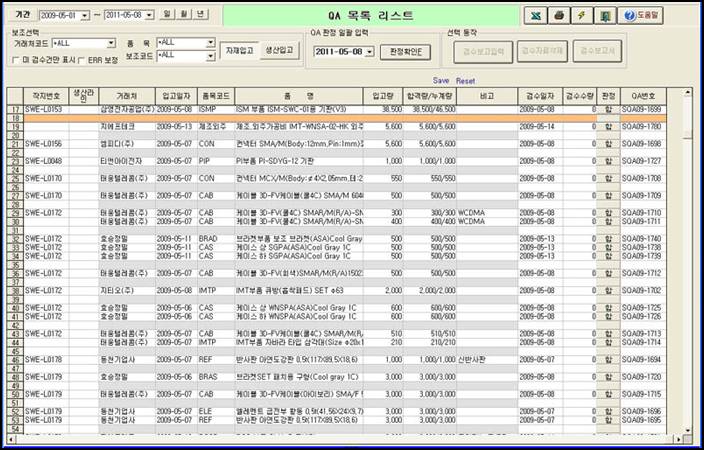
Task: Click the 검수자료삭제 button
Action: pos(542,51)
